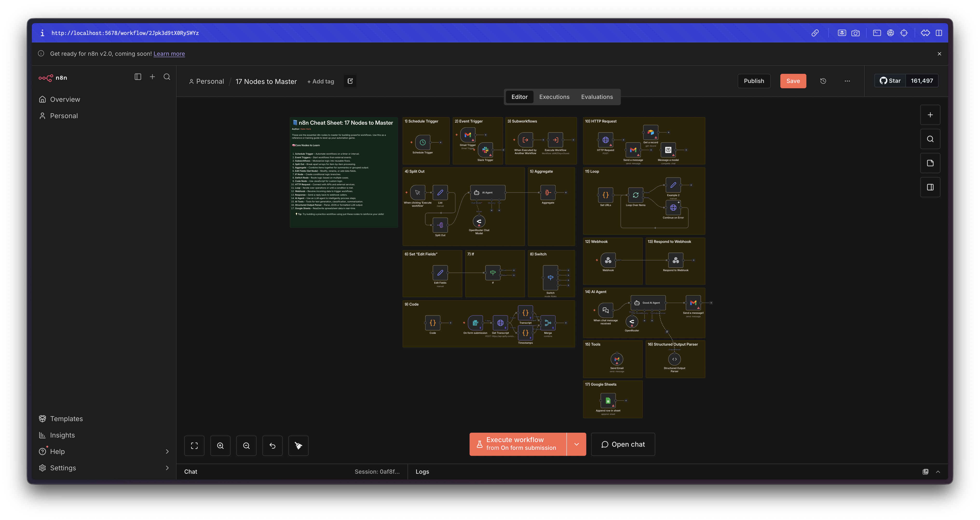The image size is (980, 520).
Task: Open workflow history clock icon
Action: coord(823,81)
